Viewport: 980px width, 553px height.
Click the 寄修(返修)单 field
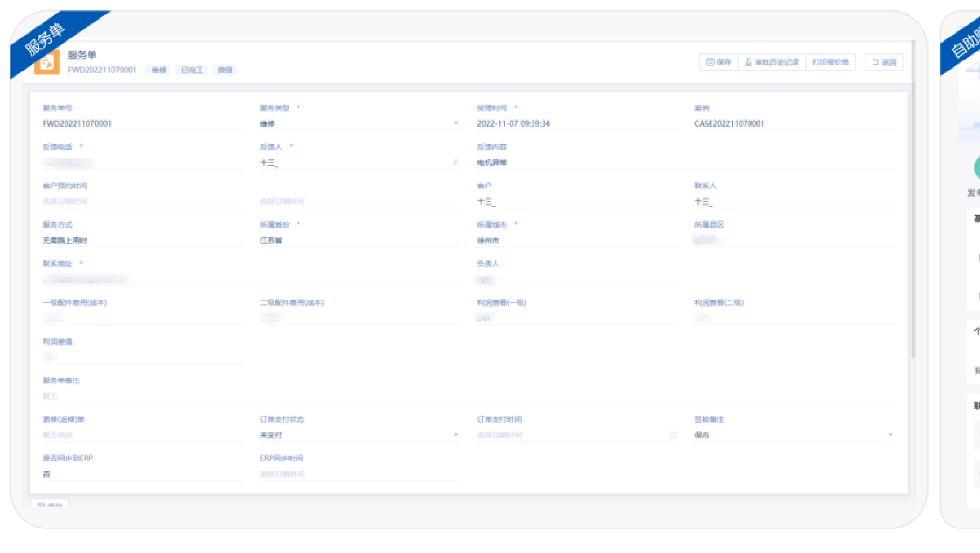142,435
